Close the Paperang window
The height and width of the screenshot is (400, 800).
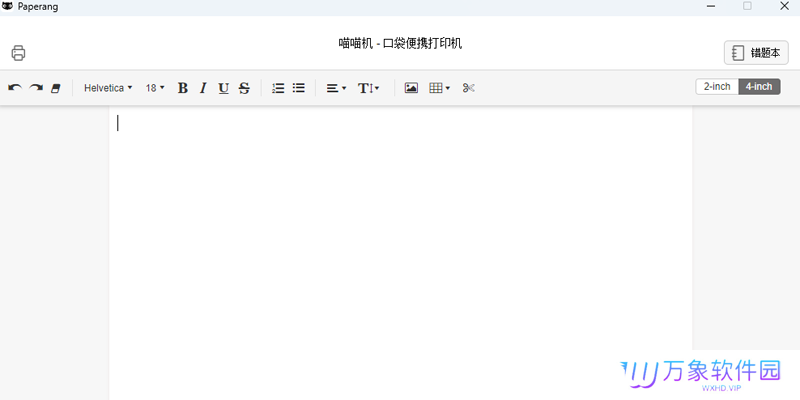click(x=785, y=6)
